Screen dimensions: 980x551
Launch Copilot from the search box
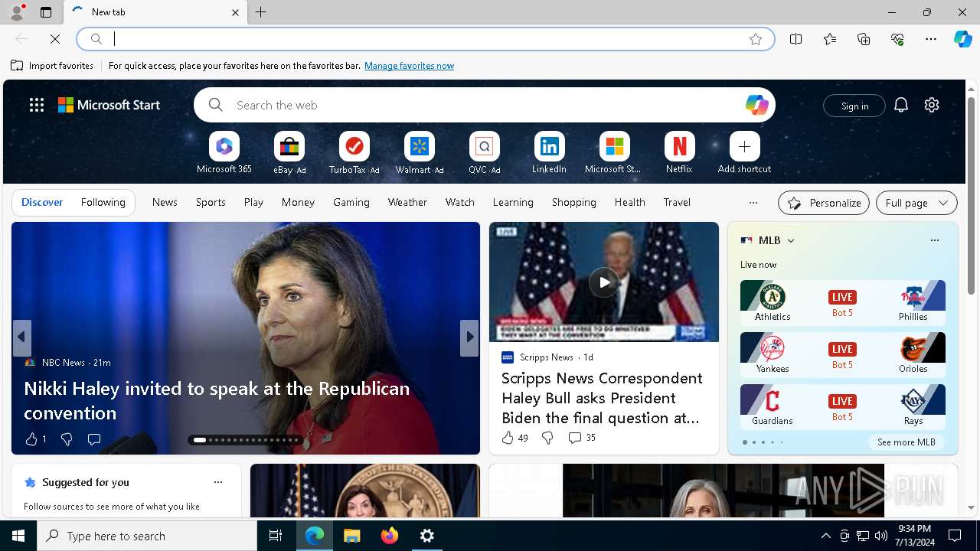(x=756, y=105)
